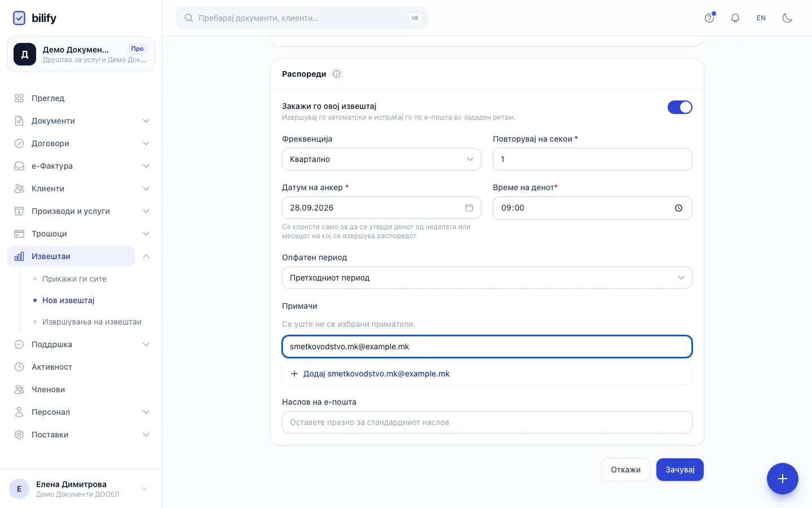Click the search magnifier icon
This screenshot has width=812, height=508.
point(189,18)
